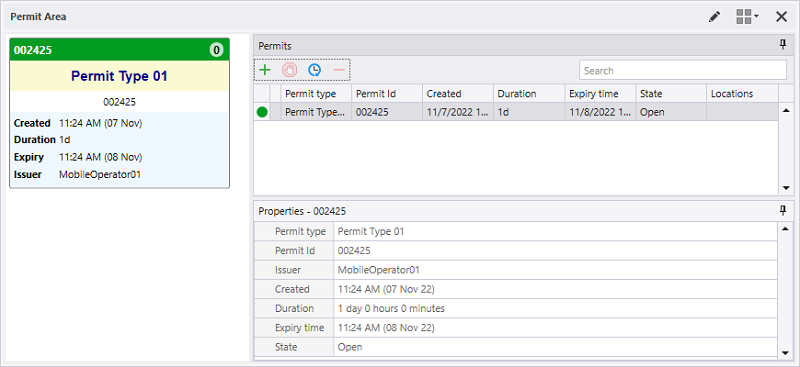Click the permits list scroll up arrow

786,110
